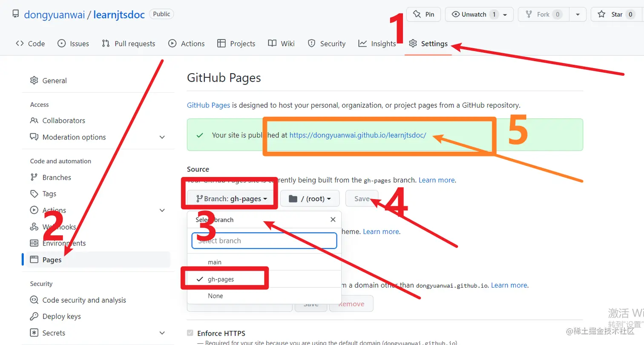Click the Environments server icon
Image resolution: width=644 pixels, height=345 pixels.
coord(34,243)
